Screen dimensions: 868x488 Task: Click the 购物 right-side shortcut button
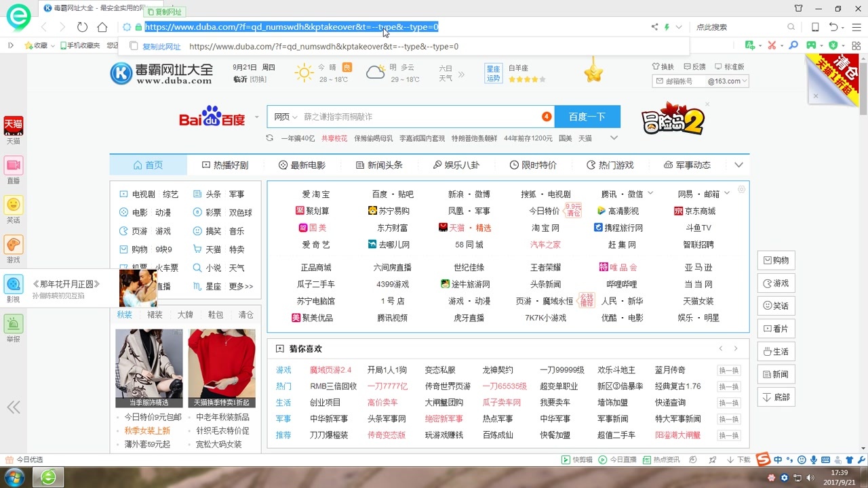(776, 260)
